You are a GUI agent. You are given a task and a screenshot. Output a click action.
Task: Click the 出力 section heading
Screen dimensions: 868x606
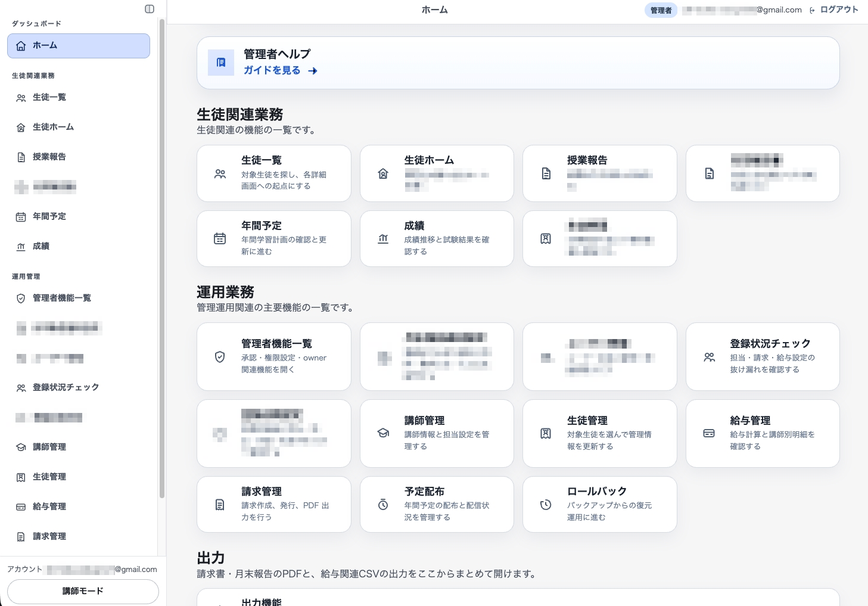point(211,558)
